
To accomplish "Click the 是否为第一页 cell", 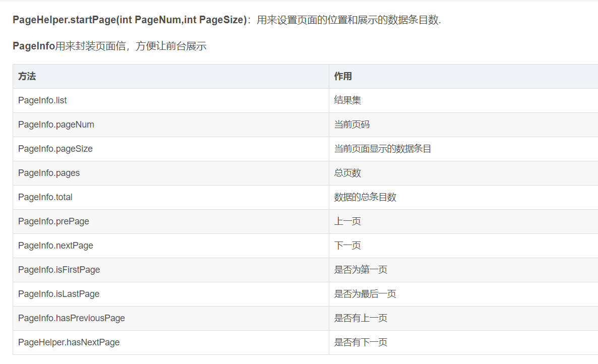I will (463, 270).
